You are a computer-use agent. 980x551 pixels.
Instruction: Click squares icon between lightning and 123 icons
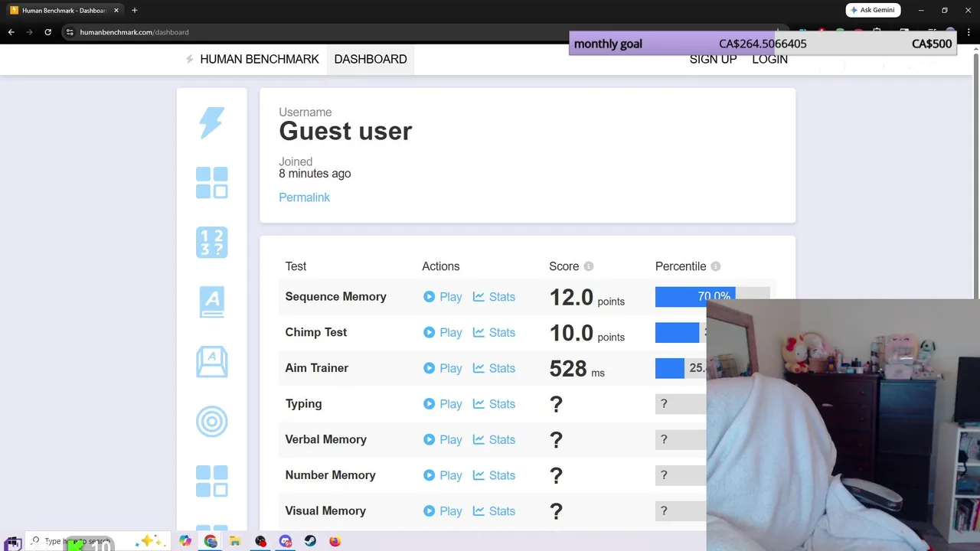pos(212,183)
